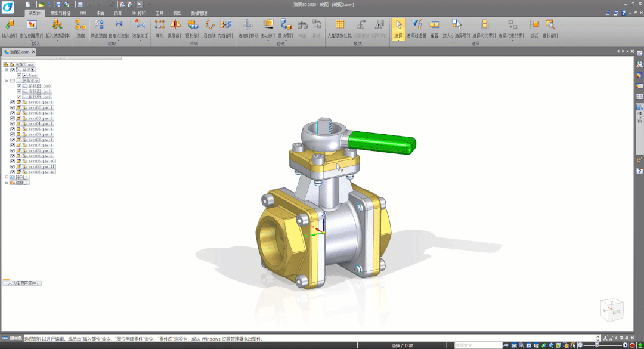Open the dropdown under 选择约束的零件
The height and width of the screenshot is (349, 644).
pos(512,40)
